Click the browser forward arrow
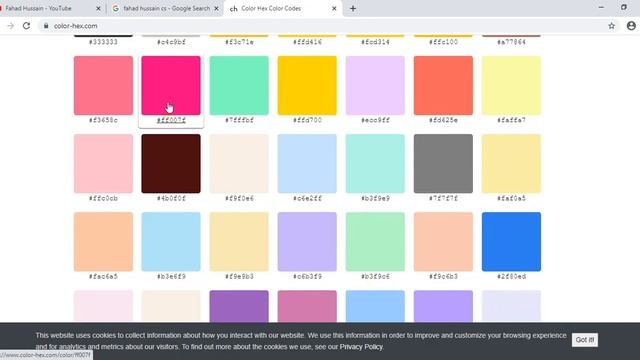This screenshot has height=360, width=640. click(11, 26)
